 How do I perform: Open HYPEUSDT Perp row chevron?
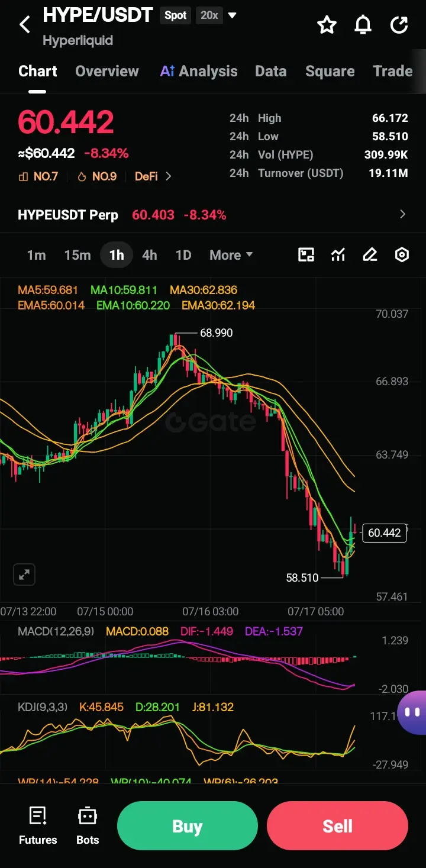tap(403, 214)
